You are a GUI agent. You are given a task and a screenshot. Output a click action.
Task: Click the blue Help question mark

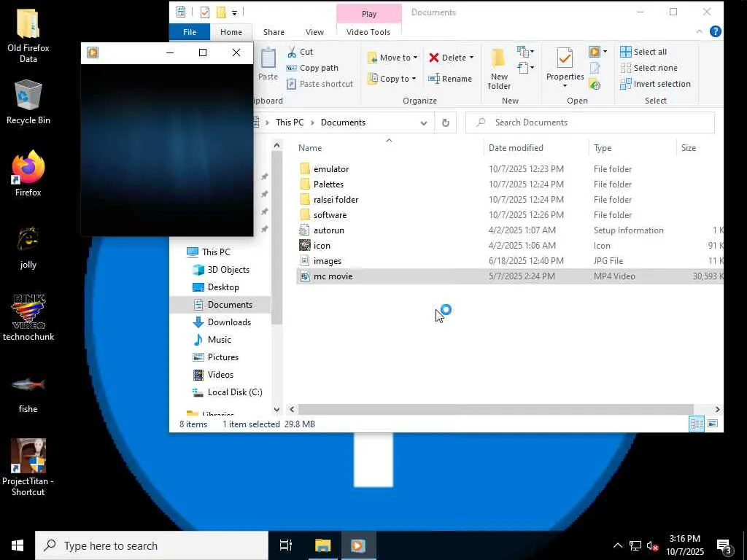click(715, 31)
